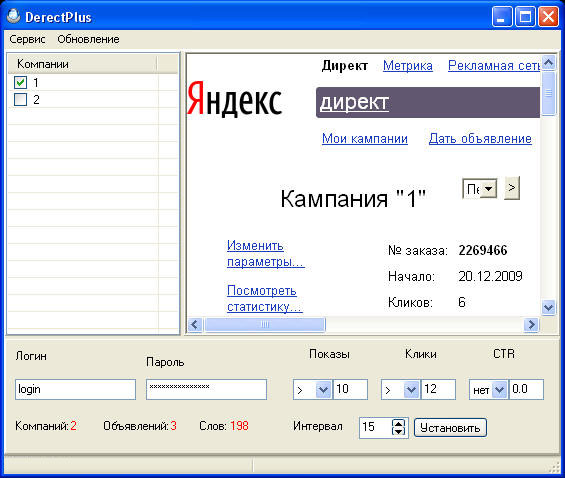Click the horizontal scrollbar thumb
The image size is (565, 478).
coord(265,325)
